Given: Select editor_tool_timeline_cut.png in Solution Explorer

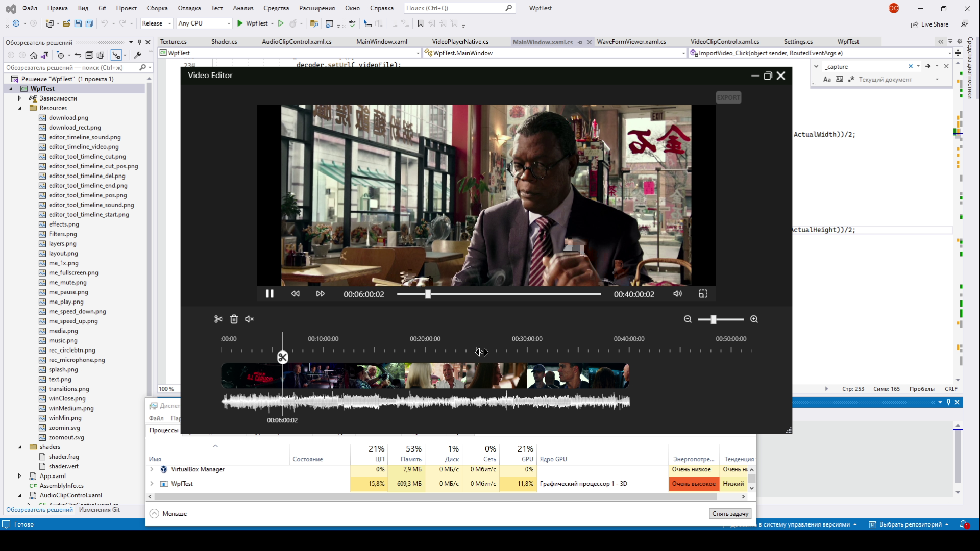Looking at the screenshot, I should (x=87, y=157).
